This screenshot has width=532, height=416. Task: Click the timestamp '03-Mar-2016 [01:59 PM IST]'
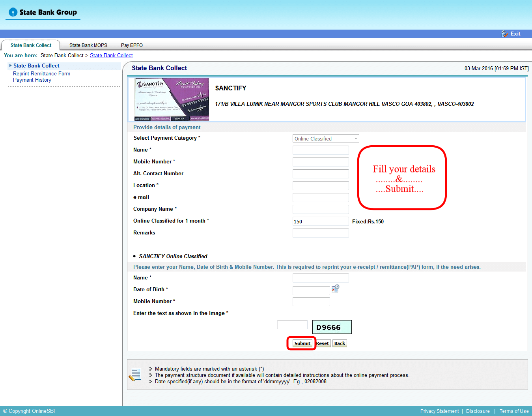click(497, 68)
